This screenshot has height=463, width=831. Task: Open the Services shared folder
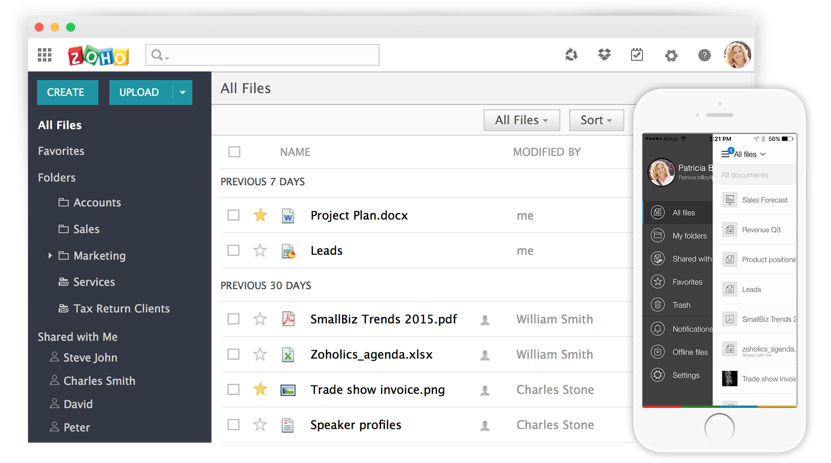click(x=86, y=282)
